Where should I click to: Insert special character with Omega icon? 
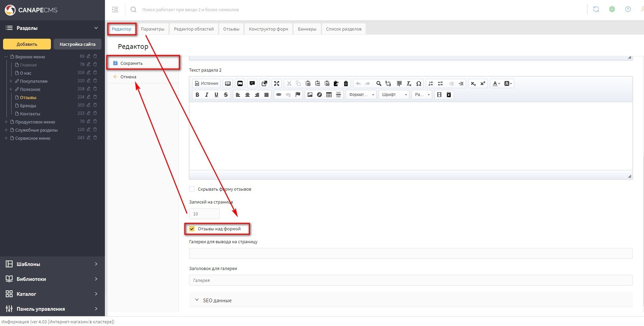pyautogui.click(x=419, y=84)
